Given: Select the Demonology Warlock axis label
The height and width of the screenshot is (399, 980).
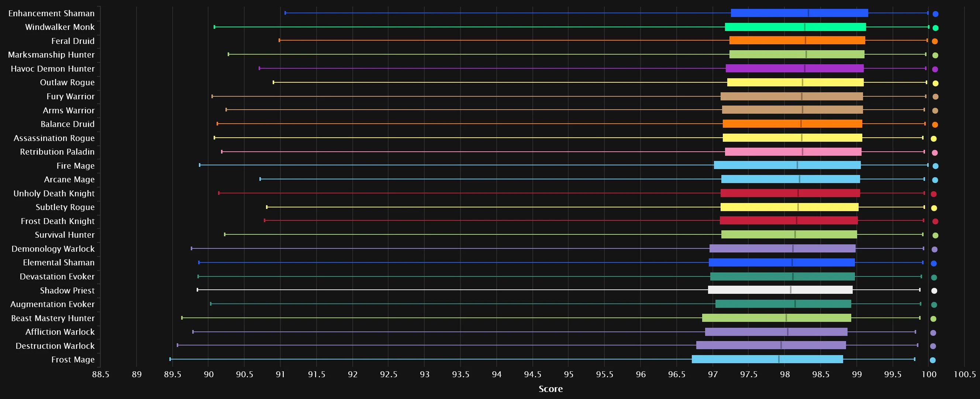Looking at the screenshot, I should point(53,249).
